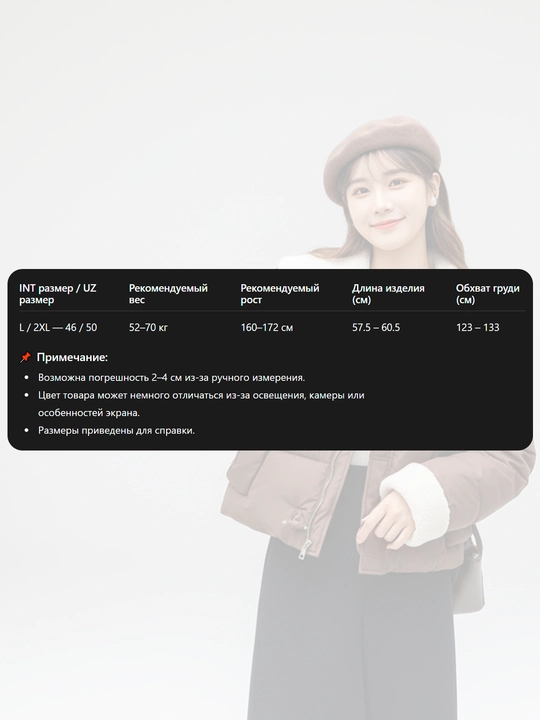Click the note about 'погрешность 2–4 см'

(x=171, y=377)
